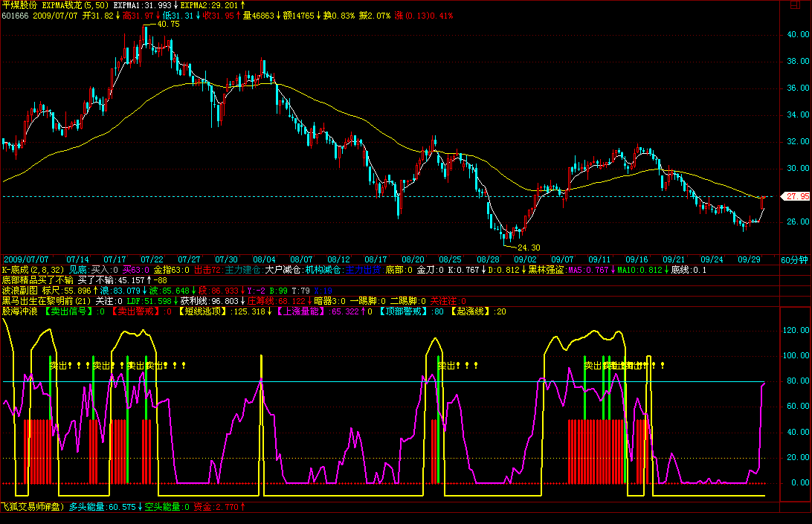The image size is (812, 524).
Task: Click the EXPMA2:29.201 value
Action: tap(209, 5)
